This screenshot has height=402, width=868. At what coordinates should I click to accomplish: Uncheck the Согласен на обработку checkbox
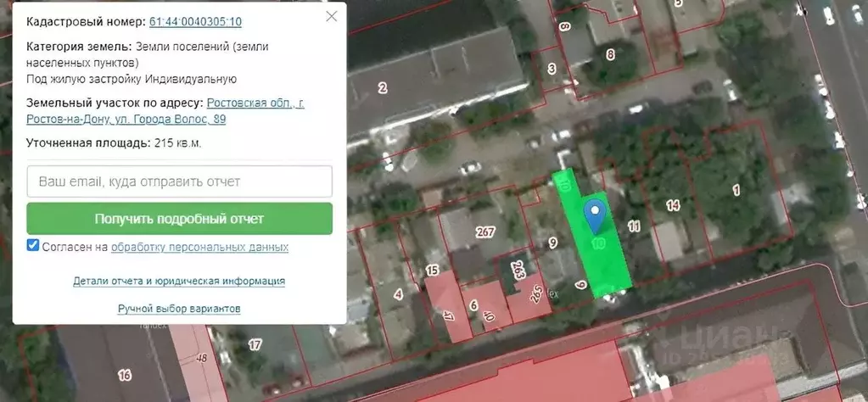point(32,245)
